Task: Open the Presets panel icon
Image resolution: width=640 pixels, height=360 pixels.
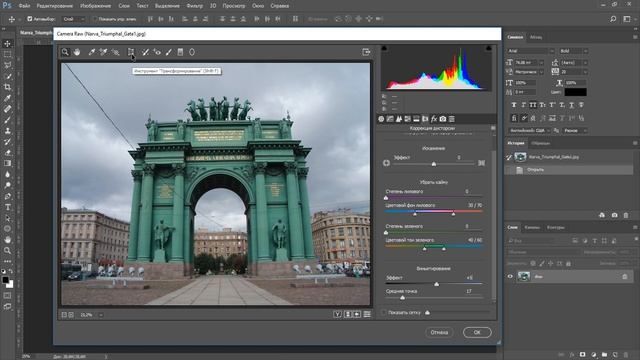Action: pos(451,119)
